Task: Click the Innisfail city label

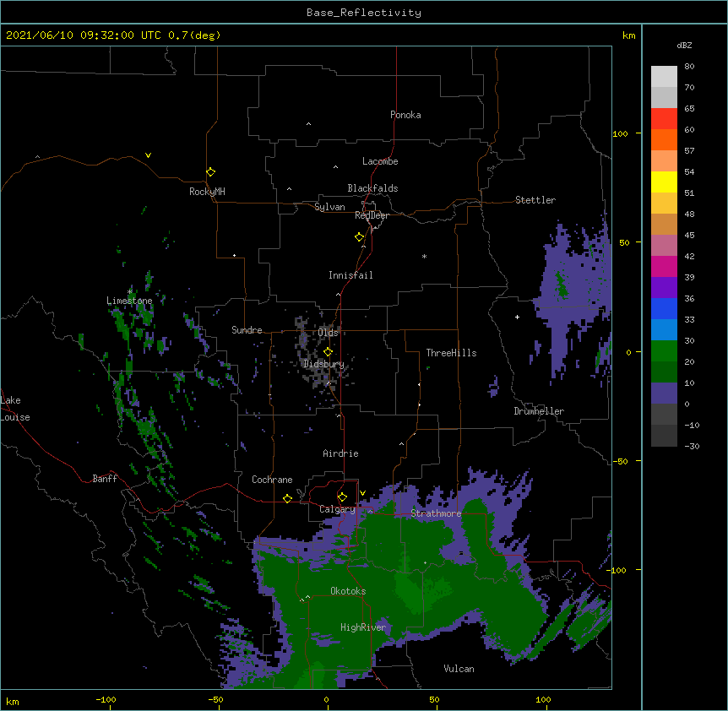Action: point(350,275)
